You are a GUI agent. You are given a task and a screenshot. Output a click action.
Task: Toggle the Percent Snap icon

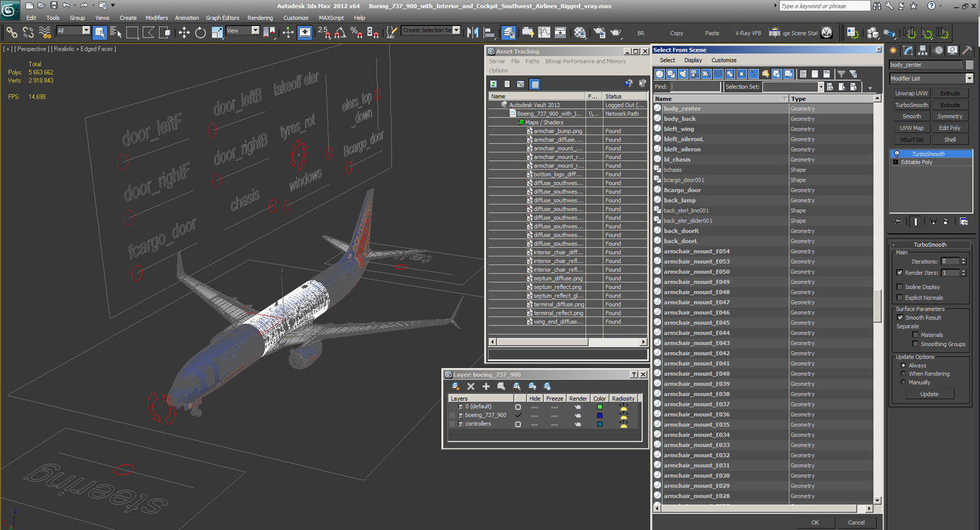pyautogui.click(x=356, y=32)
